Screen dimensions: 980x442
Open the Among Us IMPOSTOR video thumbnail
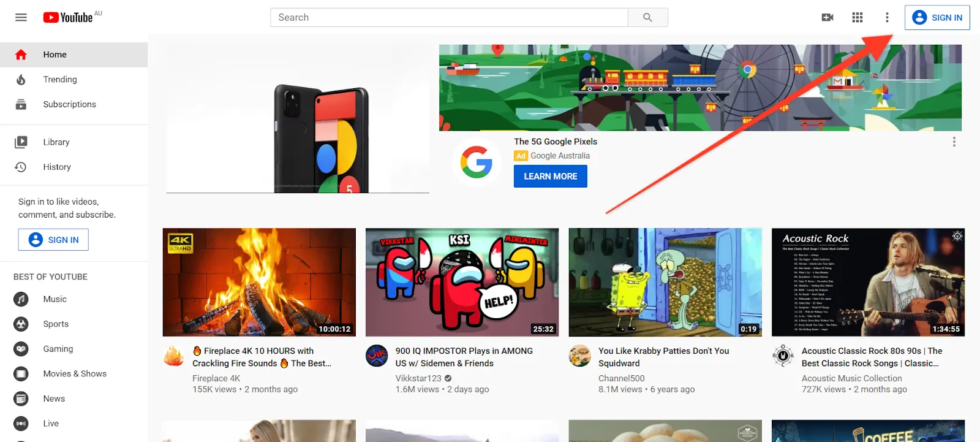click(x=462, y=283)
